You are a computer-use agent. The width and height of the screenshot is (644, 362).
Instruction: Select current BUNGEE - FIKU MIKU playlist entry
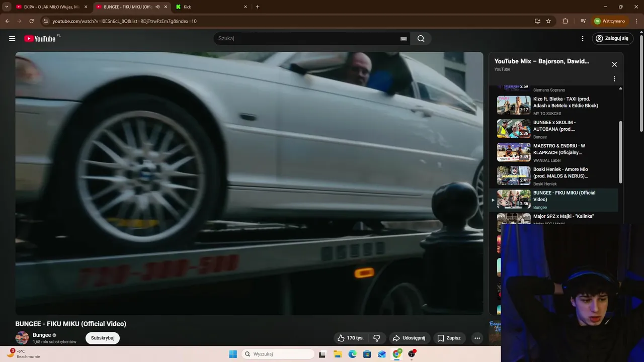[x=553, y=200]
